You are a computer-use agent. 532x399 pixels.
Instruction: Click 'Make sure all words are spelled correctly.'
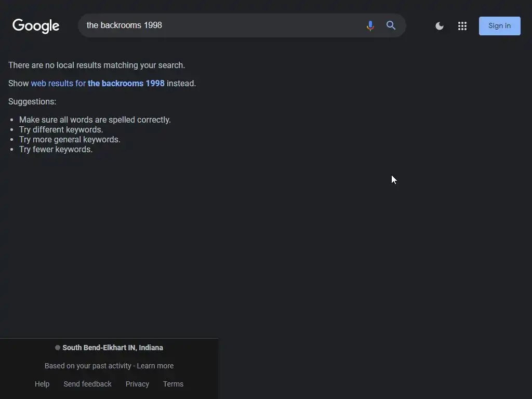95,120
